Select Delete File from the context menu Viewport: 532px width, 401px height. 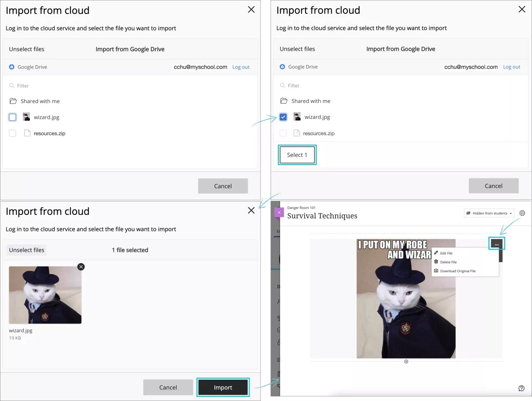(448, 262)
